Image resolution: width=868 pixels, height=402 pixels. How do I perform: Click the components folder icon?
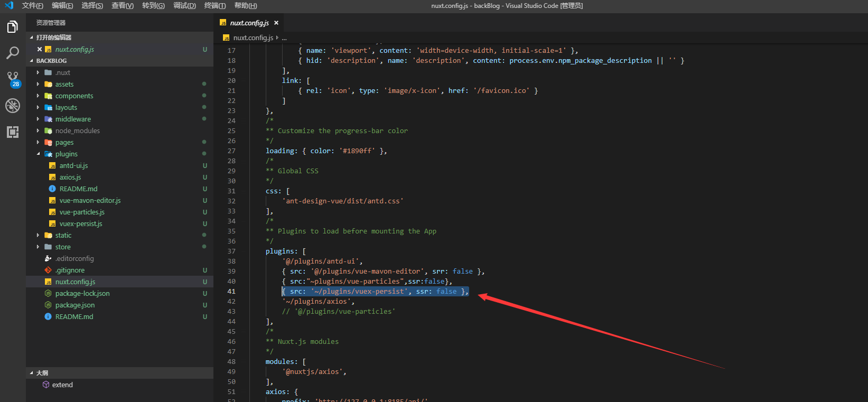tap(48, 96)
